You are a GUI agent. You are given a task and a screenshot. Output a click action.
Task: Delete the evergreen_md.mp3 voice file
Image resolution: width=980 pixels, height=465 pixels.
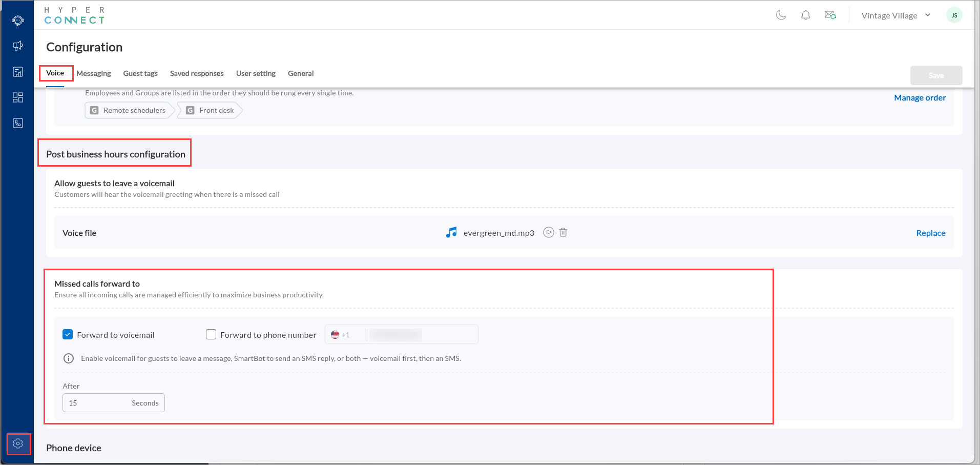(x=563, y=232)
